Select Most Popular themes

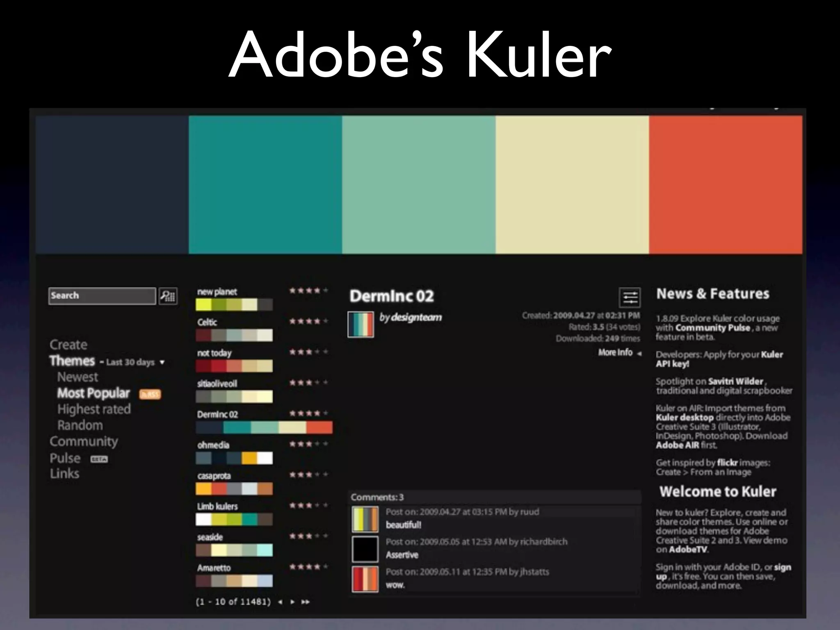coord(94,393)
